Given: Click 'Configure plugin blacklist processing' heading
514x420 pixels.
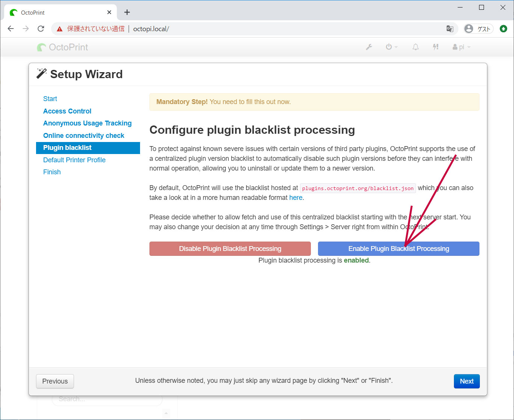Looking at the screenshot, I should (x=252, y=130).
